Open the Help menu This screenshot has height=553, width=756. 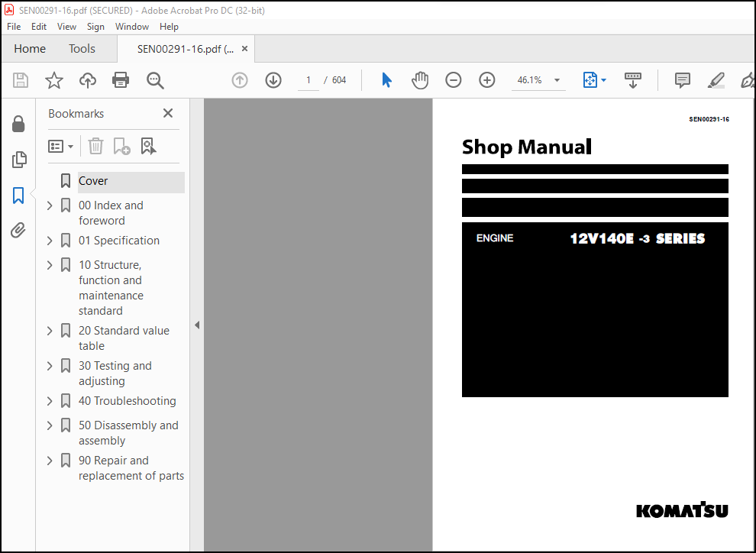tap(169, 27)
